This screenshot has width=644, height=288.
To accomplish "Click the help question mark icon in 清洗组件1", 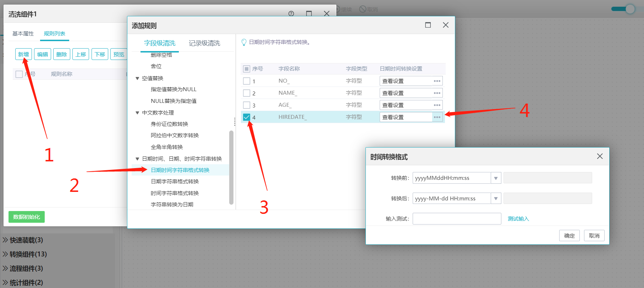I will click(291, 13).
